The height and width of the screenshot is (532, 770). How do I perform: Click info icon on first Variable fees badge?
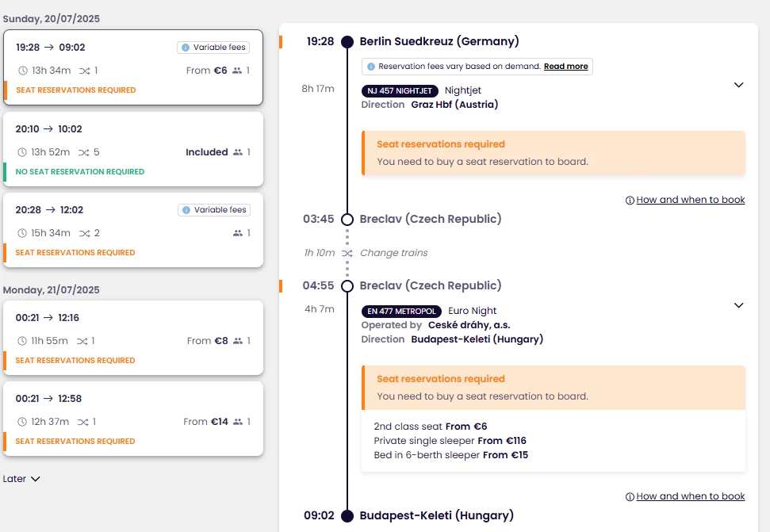tap(186, 48)
